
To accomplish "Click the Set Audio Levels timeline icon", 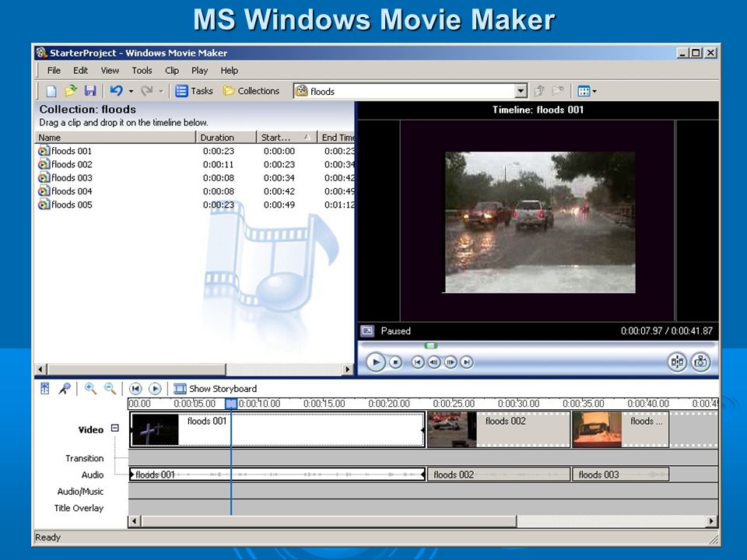I will coord(45,389).
